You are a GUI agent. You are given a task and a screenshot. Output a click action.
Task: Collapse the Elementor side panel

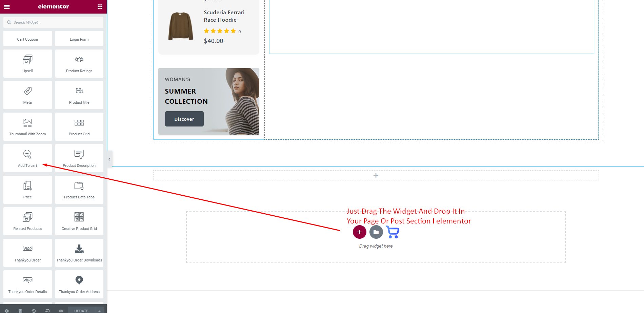(109, 159)
